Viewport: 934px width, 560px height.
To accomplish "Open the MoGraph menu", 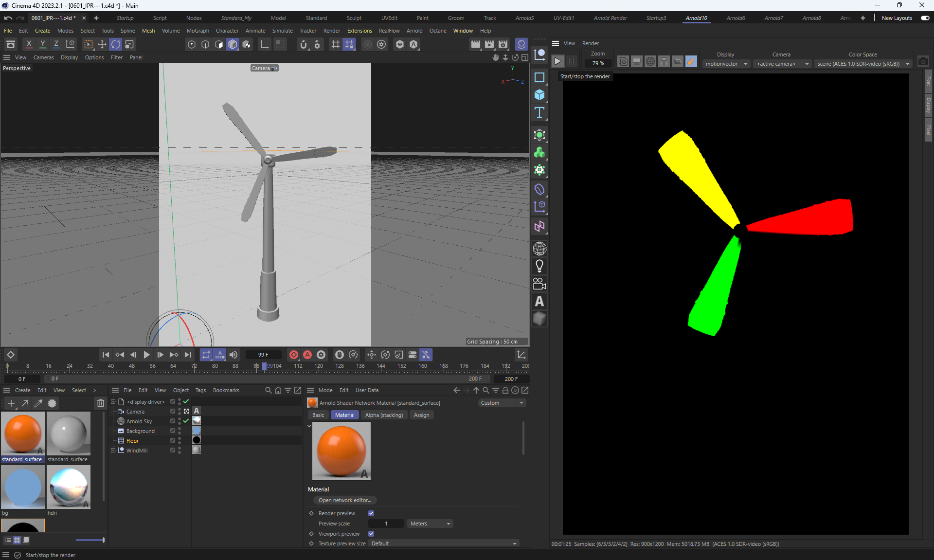I will point(198,31).
